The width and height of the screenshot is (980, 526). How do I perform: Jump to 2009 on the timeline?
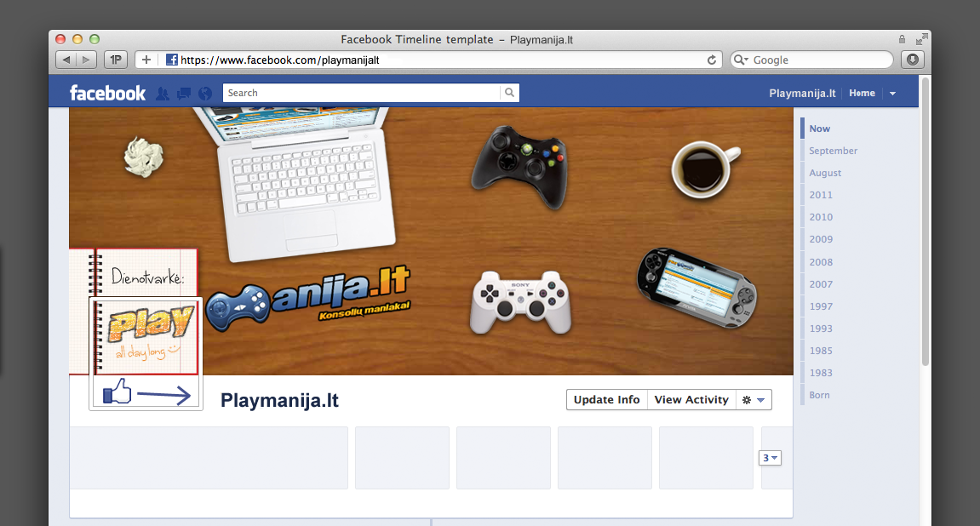coord(821,239)
